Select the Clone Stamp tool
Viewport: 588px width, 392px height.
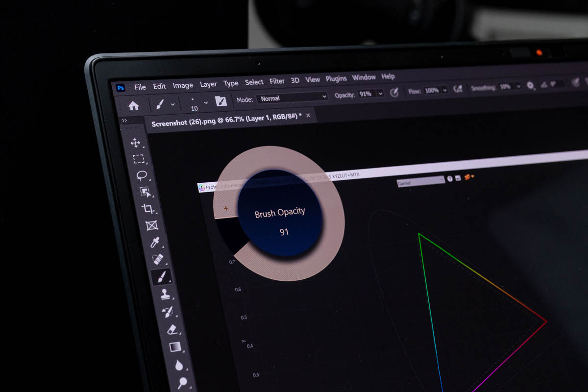pos(165,294)
